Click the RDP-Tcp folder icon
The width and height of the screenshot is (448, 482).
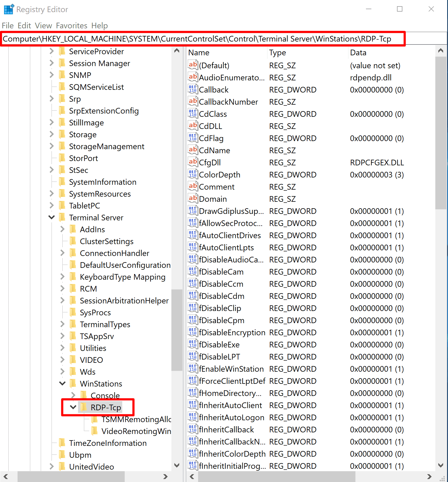click(x=84, y=407)
